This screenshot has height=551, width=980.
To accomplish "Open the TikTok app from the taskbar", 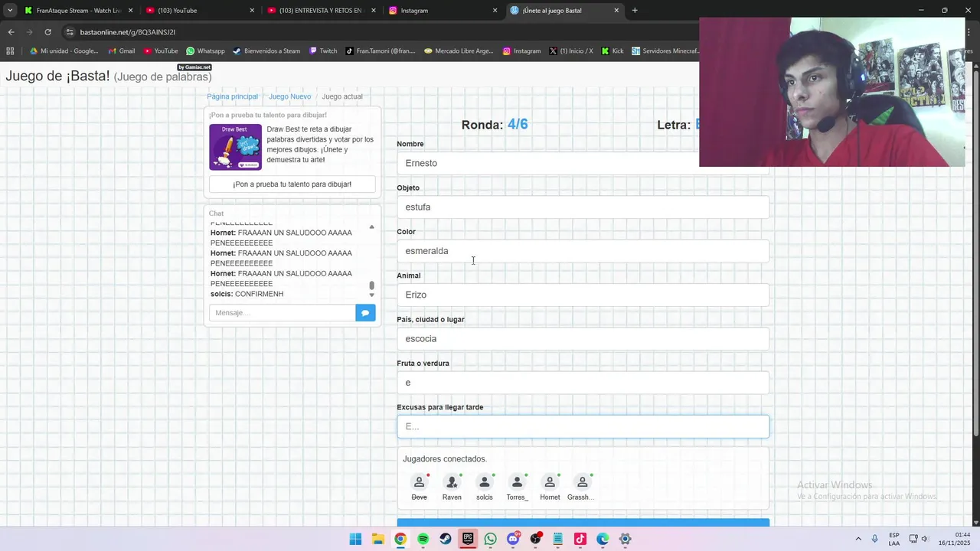I will point(580,539).
